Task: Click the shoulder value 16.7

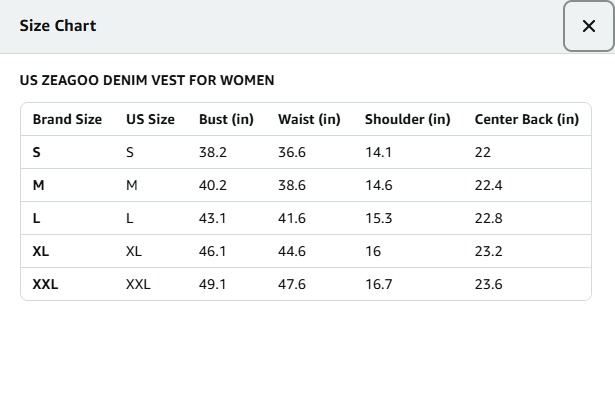Action: pos(378,284)
